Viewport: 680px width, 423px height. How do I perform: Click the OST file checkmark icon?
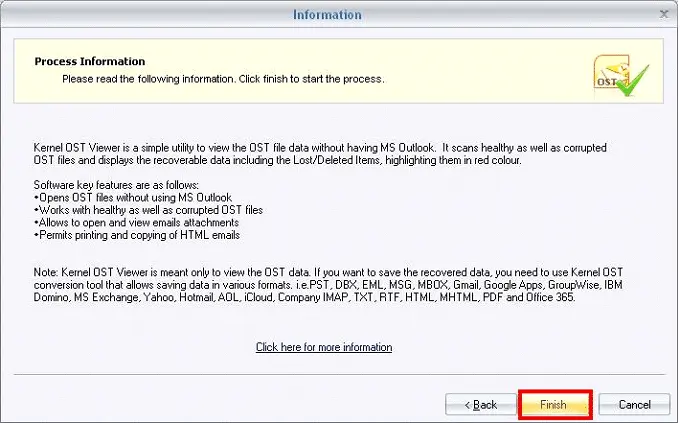(x=621, y=75)
